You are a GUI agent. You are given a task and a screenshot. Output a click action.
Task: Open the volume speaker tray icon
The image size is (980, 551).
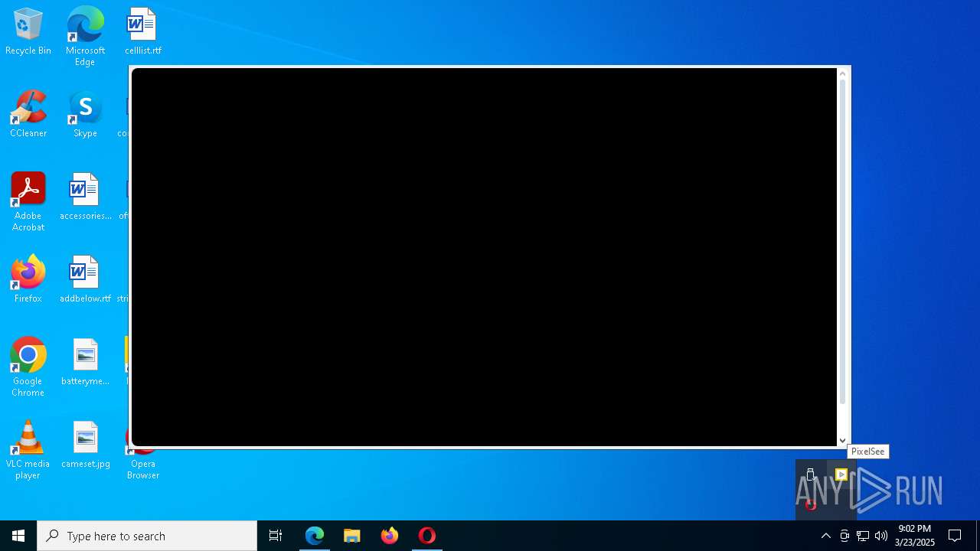tap(881, 536)
